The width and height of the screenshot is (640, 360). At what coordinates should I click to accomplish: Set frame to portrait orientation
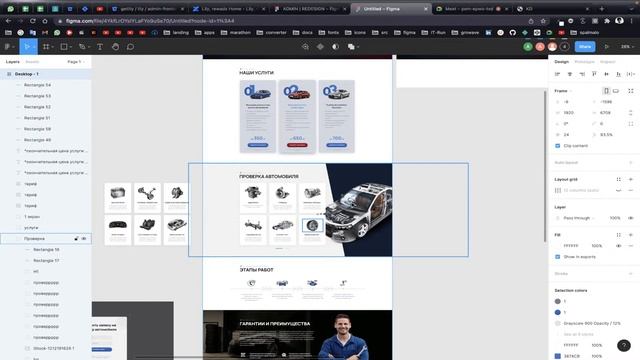(x=606, y=91)
